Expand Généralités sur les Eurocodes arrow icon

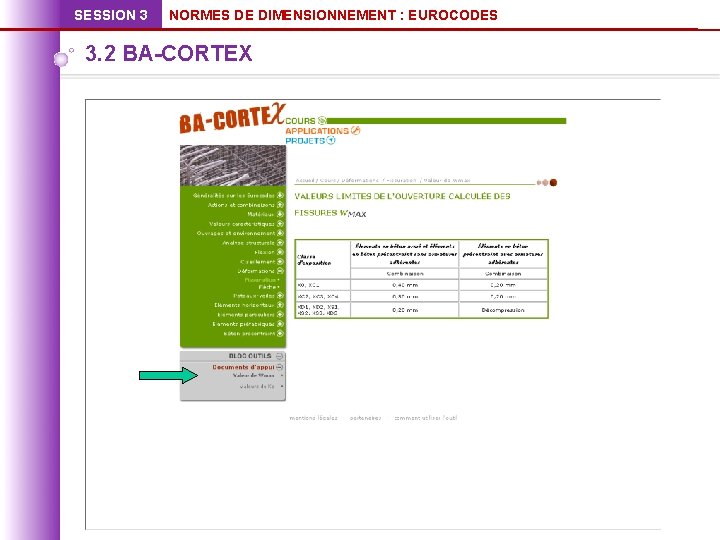pyautogui.click(x=280, y=195)
